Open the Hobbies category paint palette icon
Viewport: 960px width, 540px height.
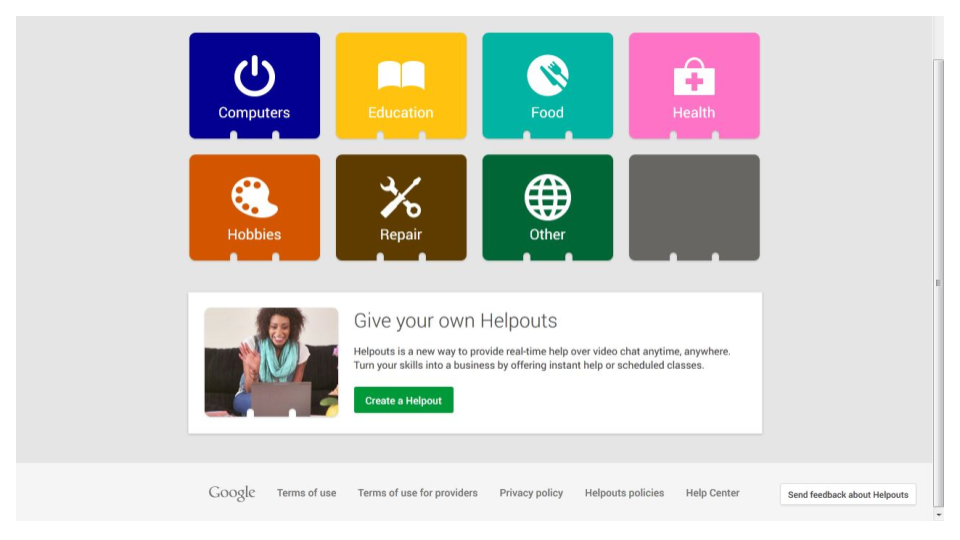254,197
